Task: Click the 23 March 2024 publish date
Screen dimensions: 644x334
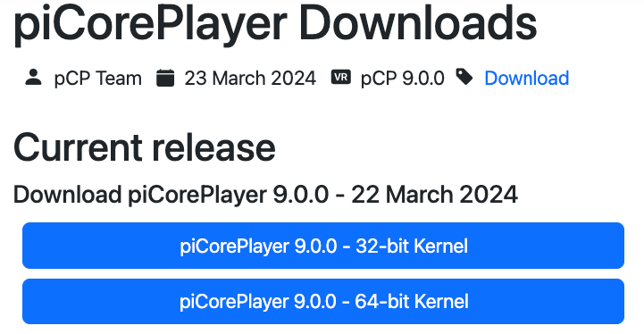Action: [250, 78]
